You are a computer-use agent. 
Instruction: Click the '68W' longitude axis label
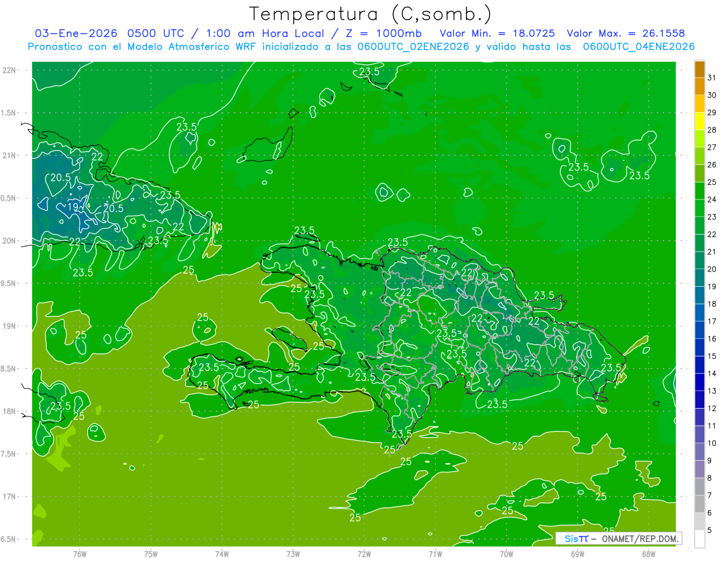[649, 554]
